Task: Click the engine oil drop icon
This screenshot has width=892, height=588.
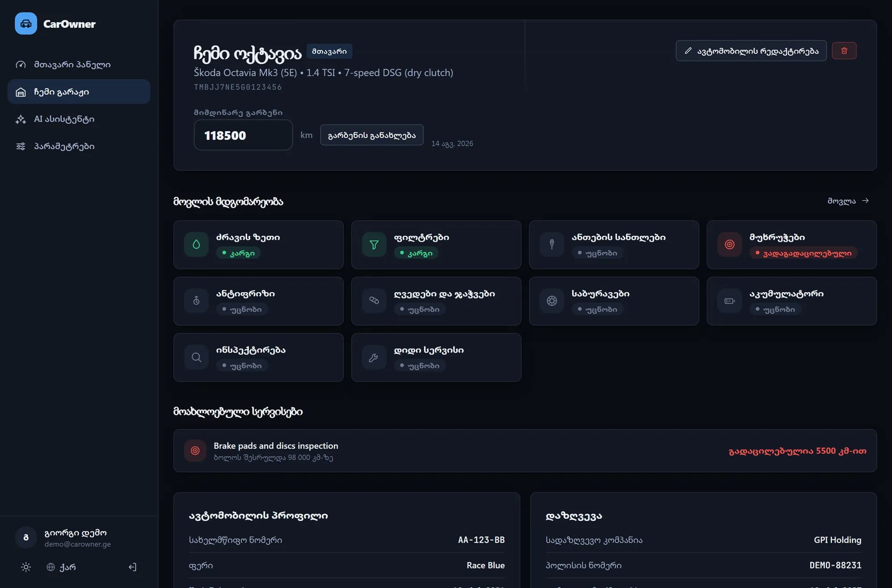Action: pyautogui.click(x=196, y=244)
